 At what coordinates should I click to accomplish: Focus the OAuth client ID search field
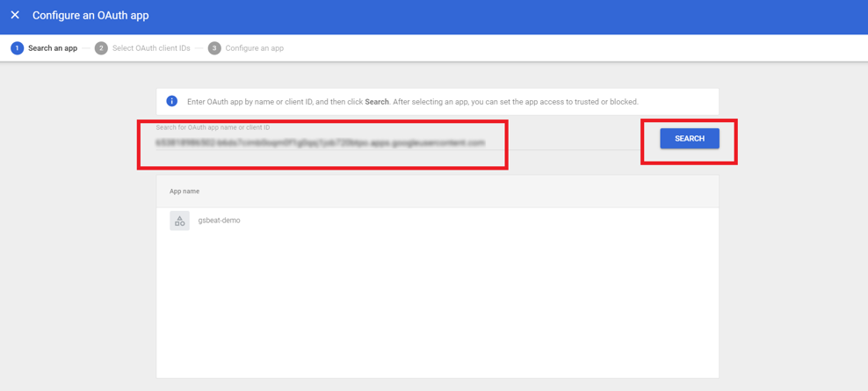point(321,142)
